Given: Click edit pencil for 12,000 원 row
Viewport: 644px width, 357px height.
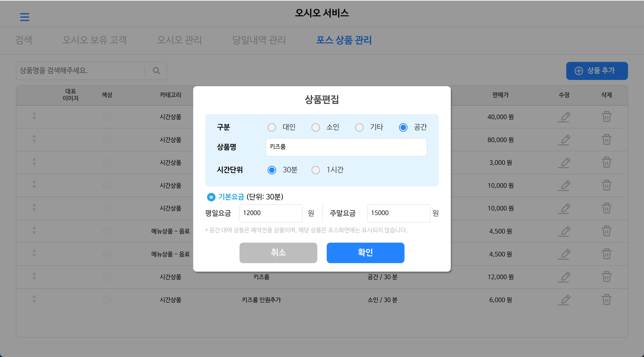Looking at the screenshot, I should click(564, 277).
